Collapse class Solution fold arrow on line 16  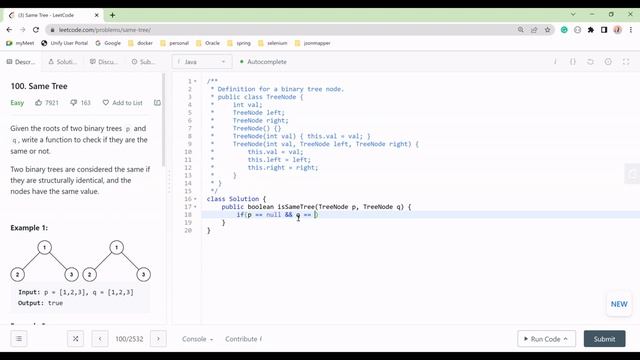coord(195,199)
